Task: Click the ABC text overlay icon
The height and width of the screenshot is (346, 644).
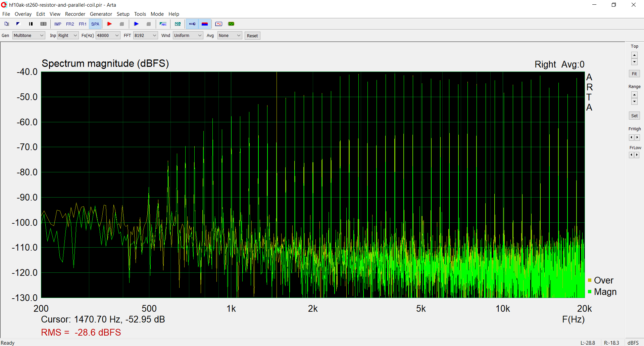Action: (163, 24)
